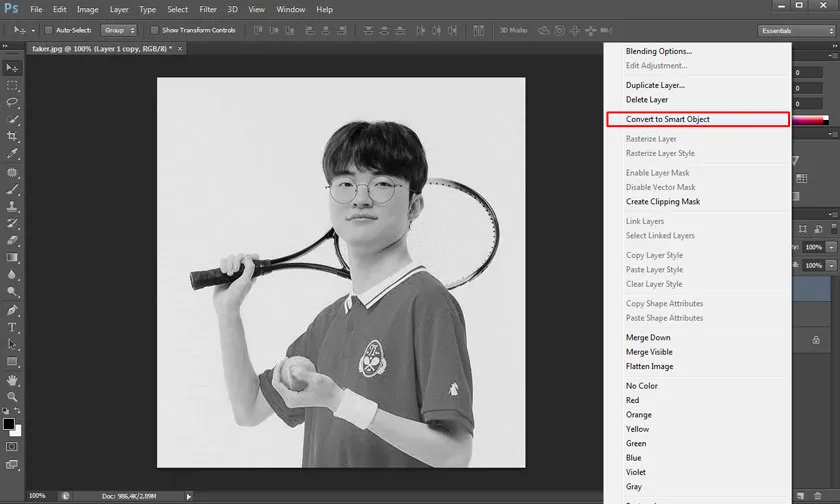Click the delete layer trash icon
Image resolution: width=840 pixels, height=504 pixels.
coord(818,496)
